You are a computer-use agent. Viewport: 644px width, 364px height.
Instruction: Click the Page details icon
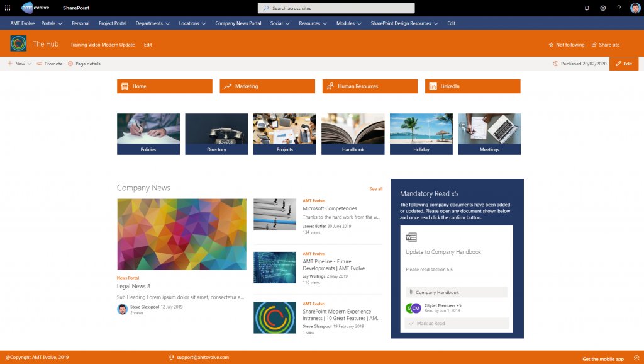pos(70,64)
